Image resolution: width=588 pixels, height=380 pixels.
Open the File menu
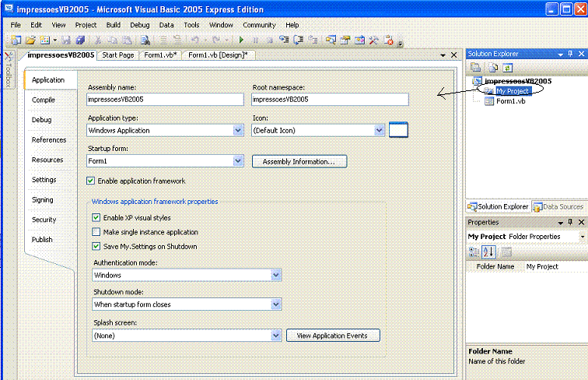tap(16, 25)
